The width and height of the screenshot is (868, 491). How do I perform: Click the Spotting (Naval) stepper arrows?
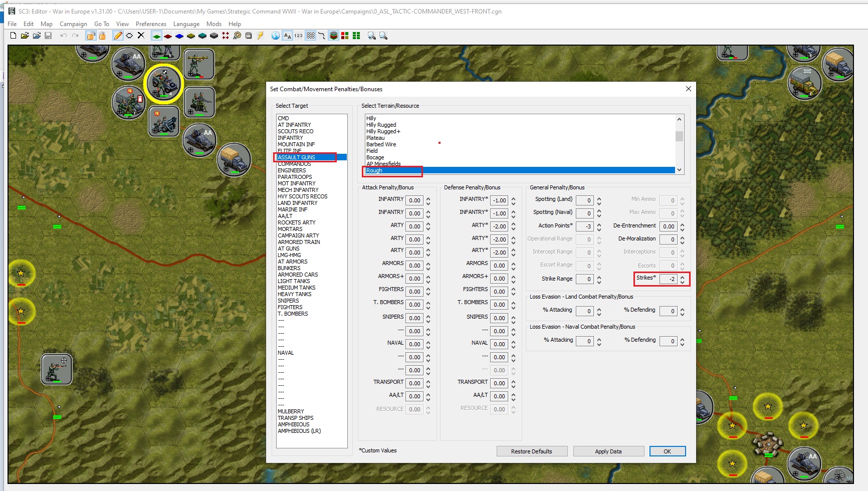[x=599, y=213]
